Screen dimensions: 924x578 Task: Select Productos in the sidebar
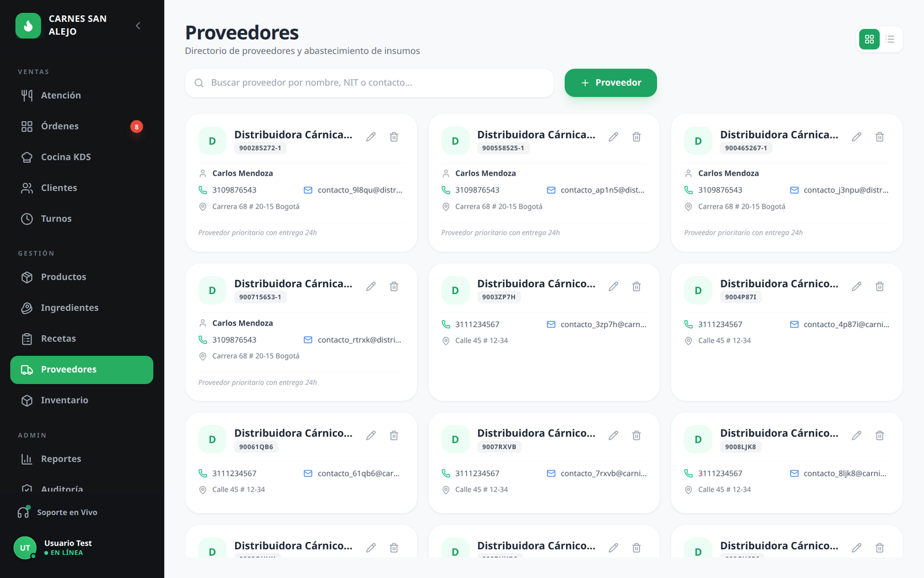point(81,277)
